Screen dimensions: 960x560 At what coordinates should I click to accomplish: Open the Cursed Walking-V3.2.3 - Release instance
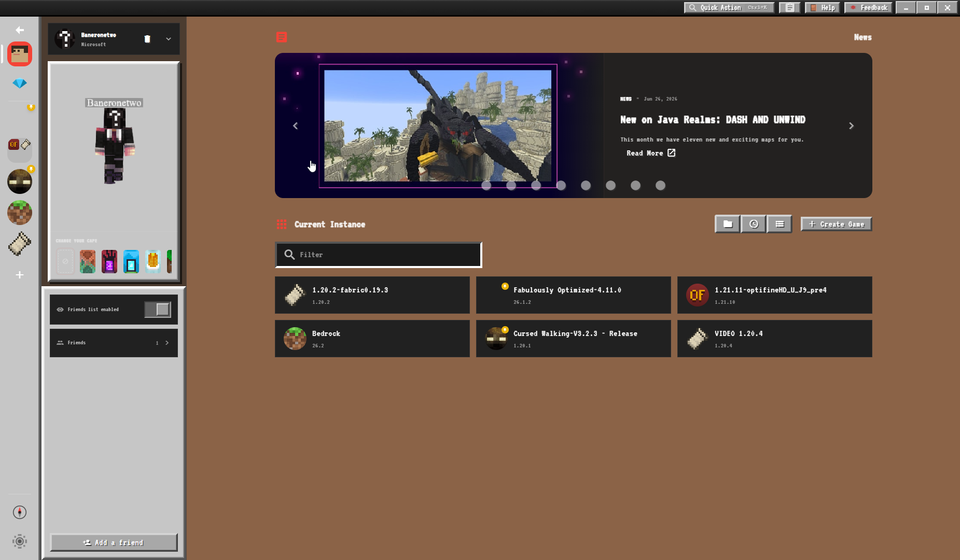coord(573,339)
